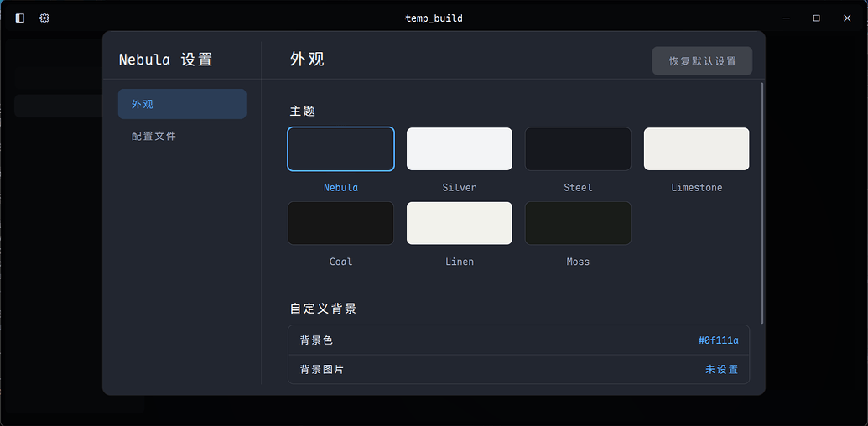Click the Limestone theme label
The height and width of the screenshot is (426, 868).
pos(696,188)
